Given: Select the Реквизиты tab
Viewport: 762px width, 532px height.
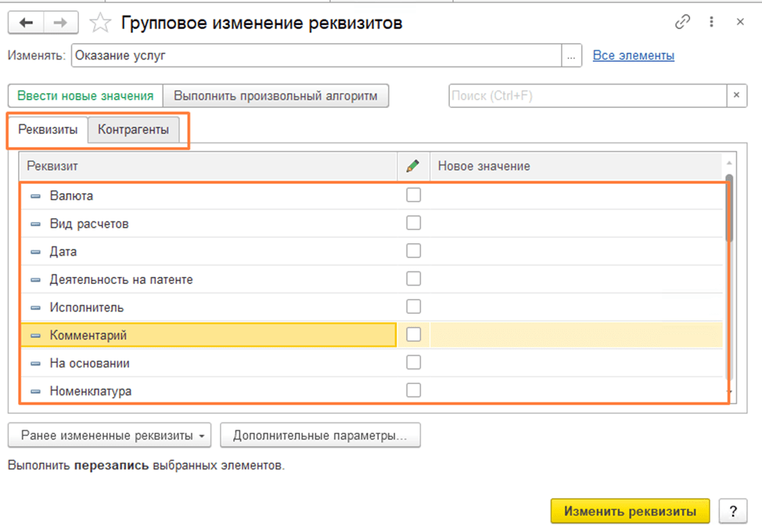Looking at the screenshot, I should 48,130.
